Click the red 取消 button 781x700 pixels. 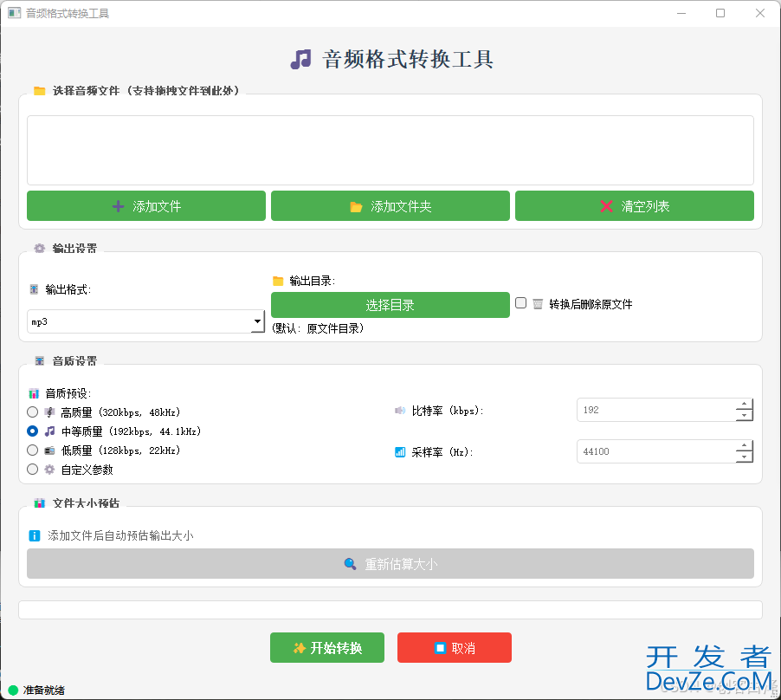[455, 648]
